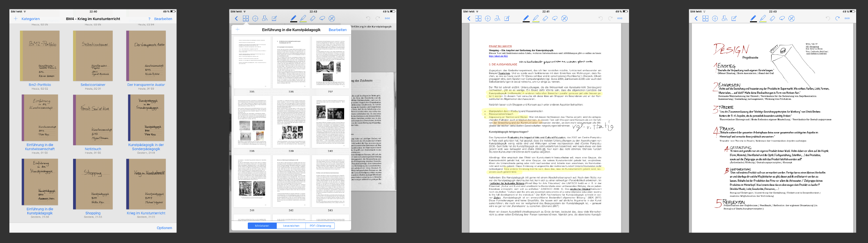This screenshot has height=243, width=868.
Task: Go back using arrow above the Shopping article
Action: 469,18
